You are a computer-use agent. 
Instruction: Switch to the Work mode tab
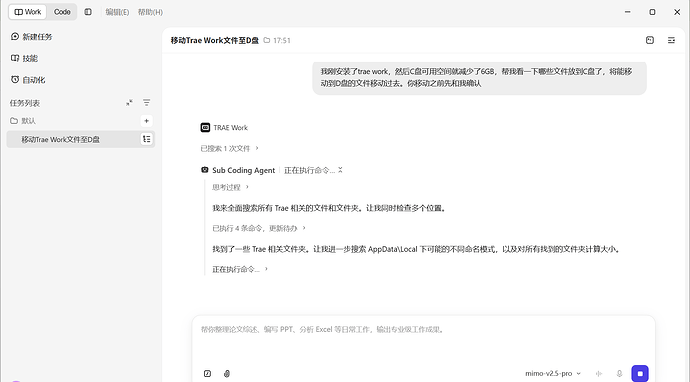(x=27, y=12)
